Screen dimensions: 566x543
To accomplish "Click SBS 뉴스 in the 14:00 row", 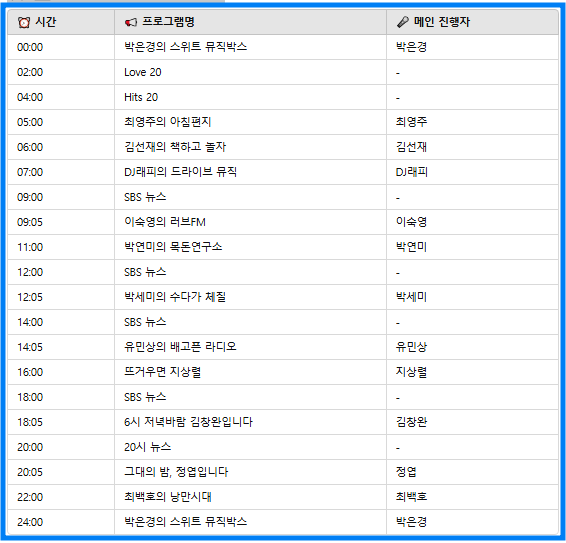I will (x=145, y=322).
